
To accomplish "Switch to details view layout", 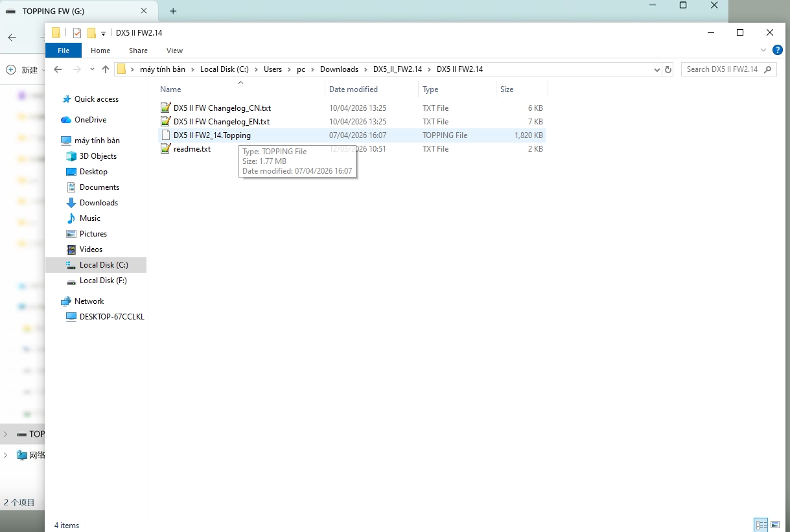I will (761, 525).
